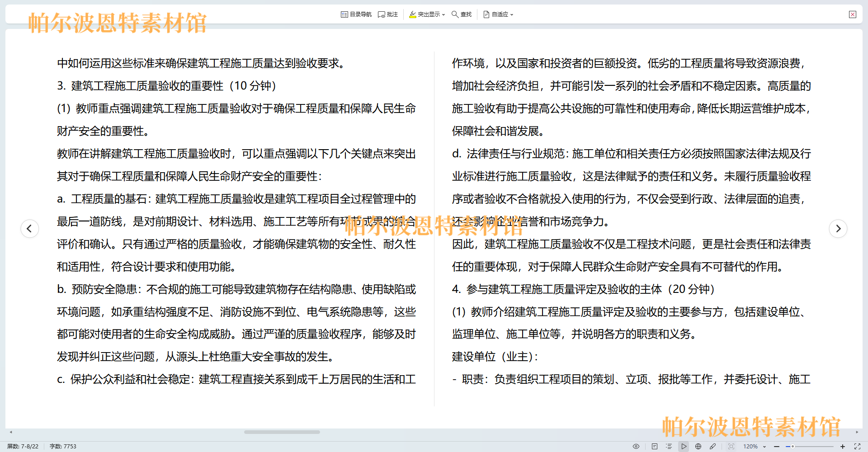Click the line starting c. 保护公众利益和社会稳定
Viewport: 868px width, 452px height.
236,379
